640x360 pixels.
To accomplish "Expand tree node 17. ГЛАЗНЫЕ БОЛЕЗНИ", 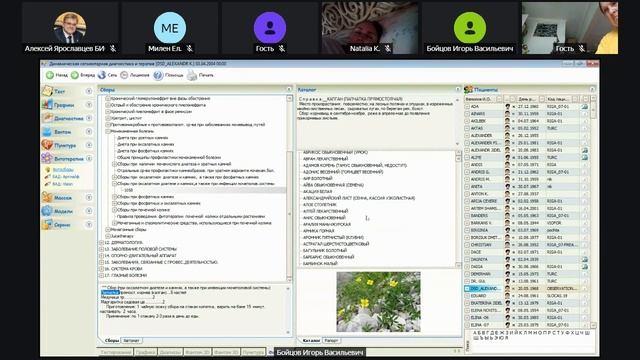I will pyautogui.click(x=102, y=276).
